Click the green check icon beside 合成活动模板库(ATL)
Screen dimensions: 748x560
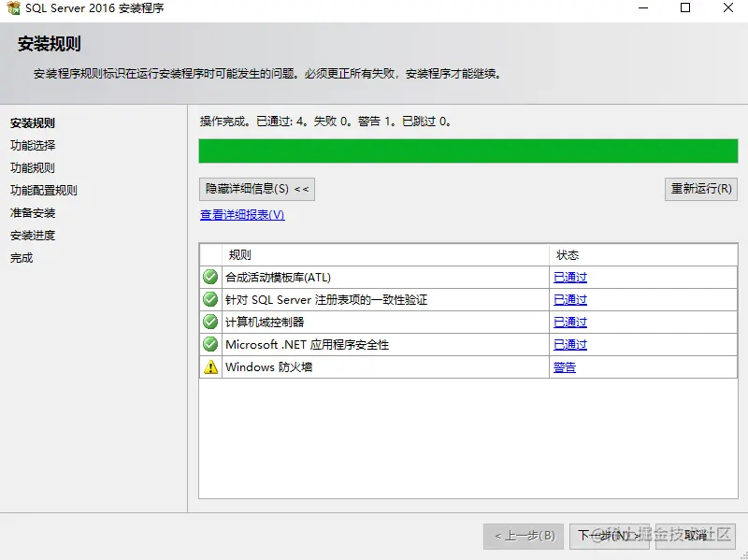point(210,276)
